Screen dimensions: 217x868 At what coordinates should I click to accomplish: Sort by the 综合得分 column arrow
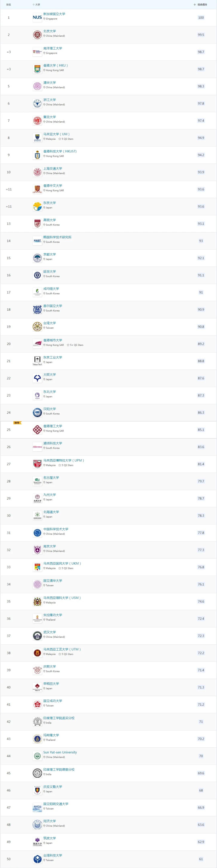[195, 4]
